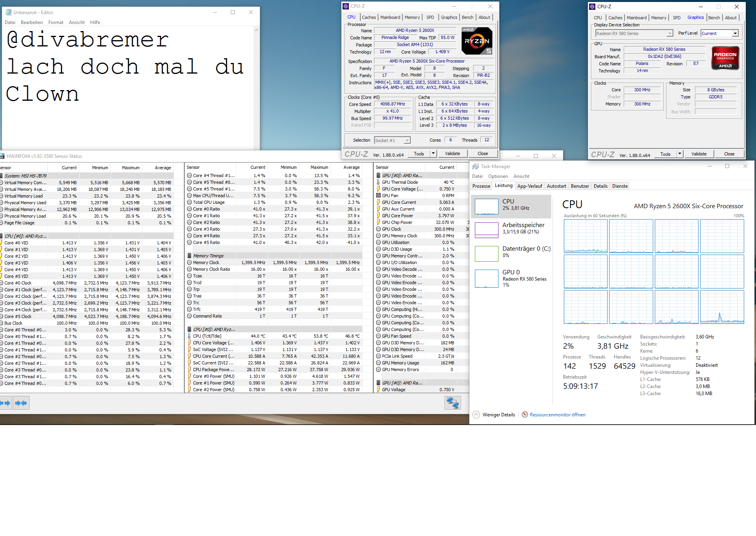Click the lightning icon beside GPU Chip Power

378,222
